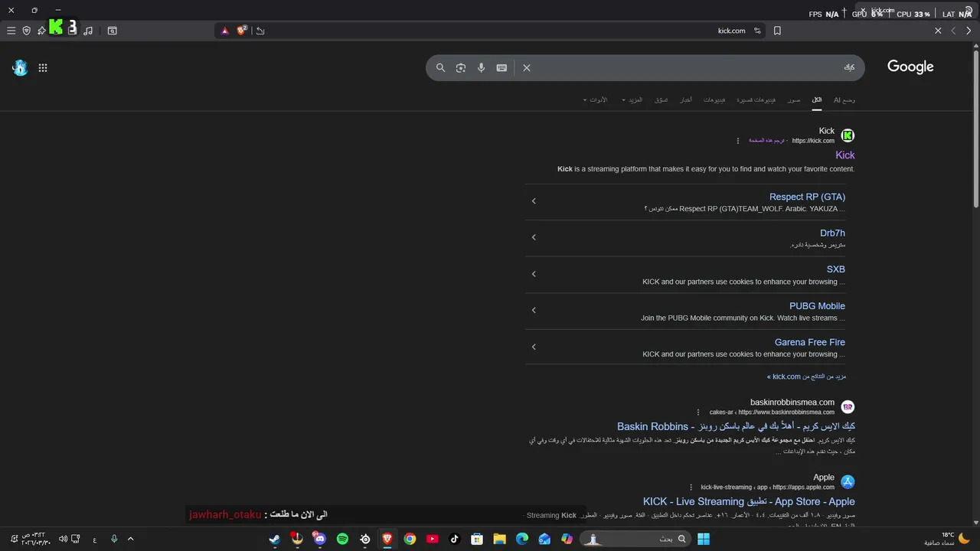Screen dimensions: 980x551
Task: Open the المزيد (More) dropdown
Action: click(632, 99)
